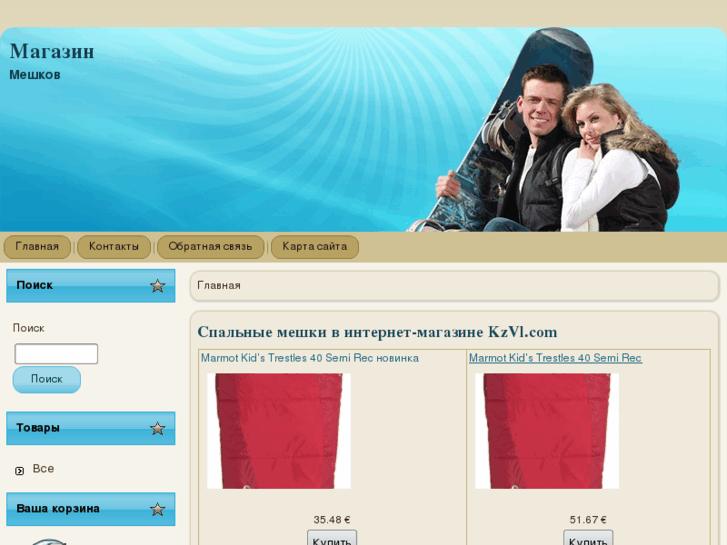Viewport: 727px width, 545px height.
Task: Open the Обратная связь menu item
Action: [210, 247]
